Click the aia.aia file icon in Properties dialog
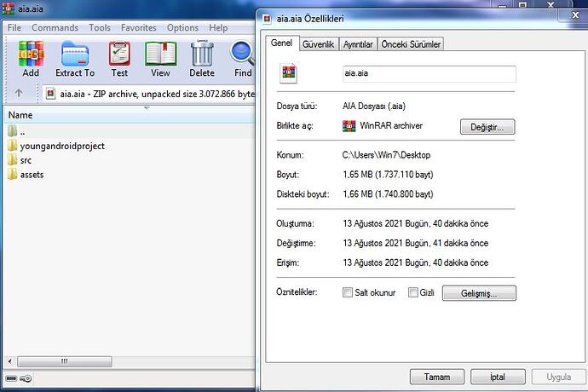 [288, 72]
